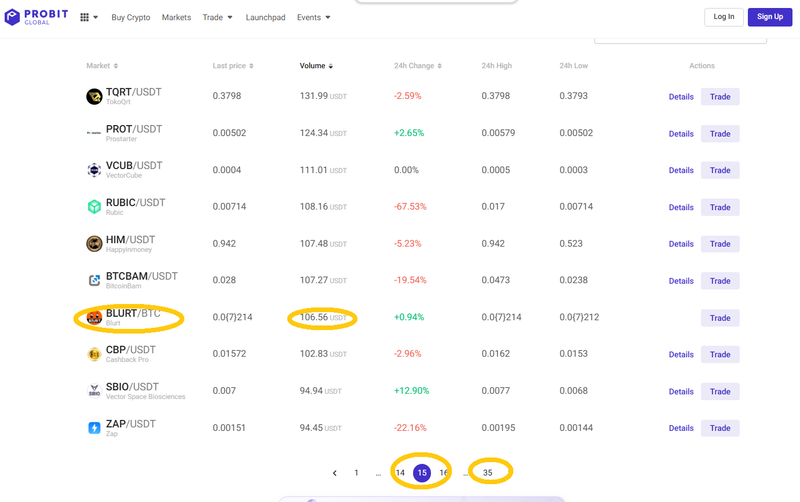Click the TQRT coin icon
This screenshot has height=502, width=800.
click(x=94, y=96)
